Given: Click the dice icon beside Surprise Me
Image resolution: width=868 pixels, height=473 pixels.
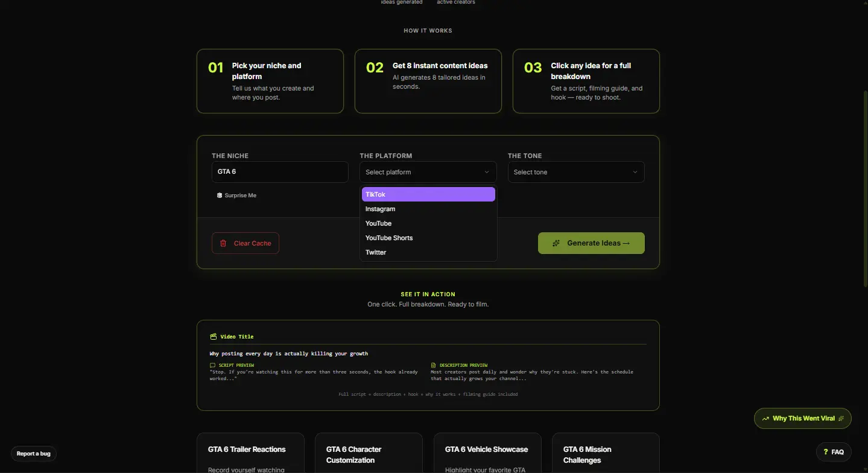Looking at the screenshot, I should tap(220, 195).
